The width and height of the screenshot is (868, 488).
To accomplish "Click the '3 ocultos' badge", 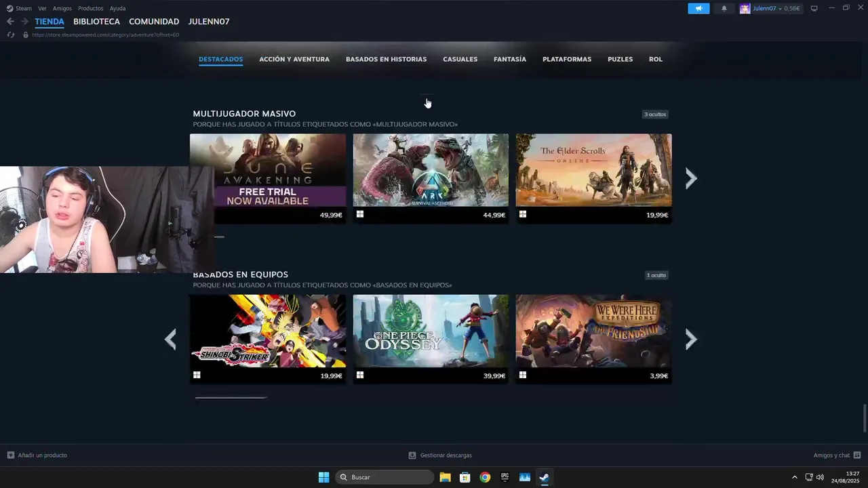I will (655, 115).
